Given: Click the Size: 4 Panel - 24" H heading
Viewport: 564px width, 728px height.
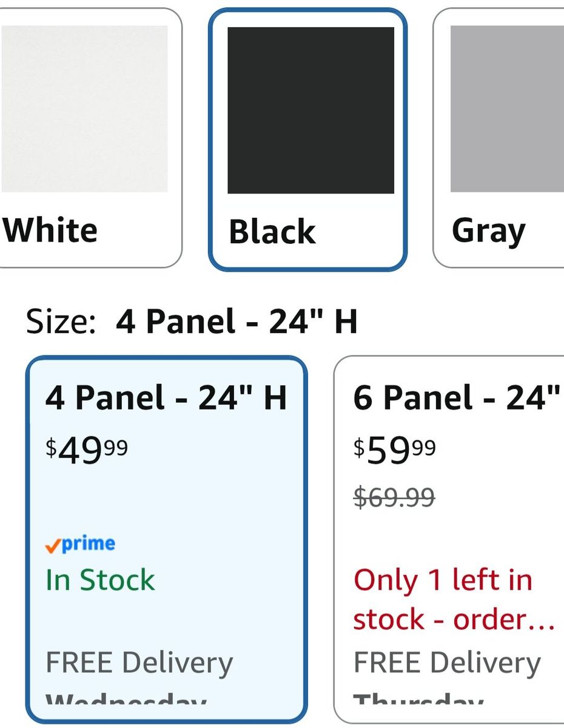Looking at the screenshot, I should pyautogui.click(x=192, y=322).
